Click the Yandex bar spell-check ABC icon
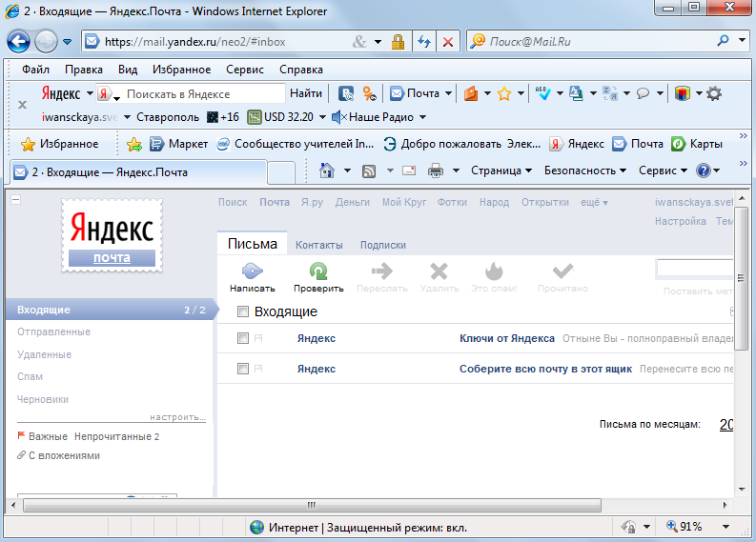The width and height of the screenshot is (756, 542). point(542,93)
